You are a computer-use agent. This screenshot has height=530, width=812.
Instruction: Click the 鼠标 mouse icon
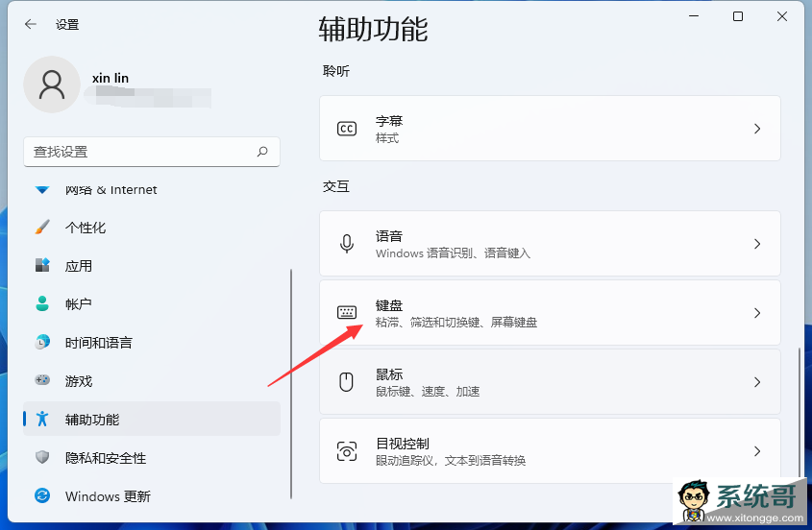[x=347, y=382]
